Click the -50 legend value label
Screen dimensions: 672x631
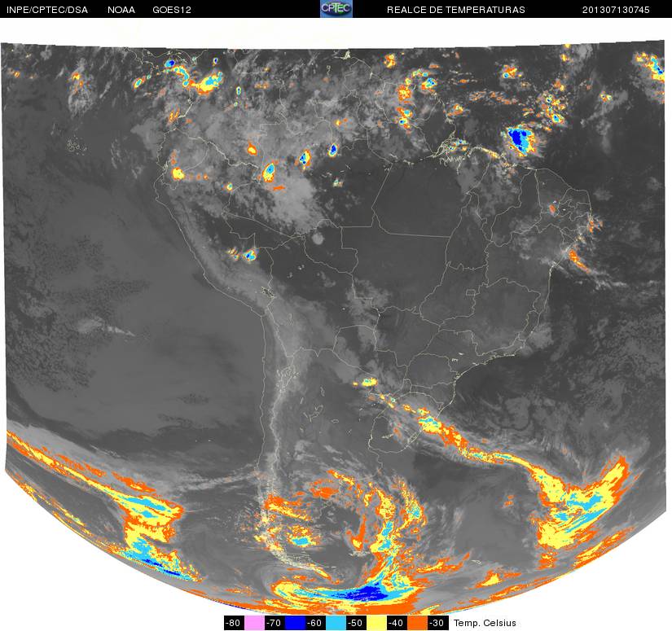coord(356,623)
